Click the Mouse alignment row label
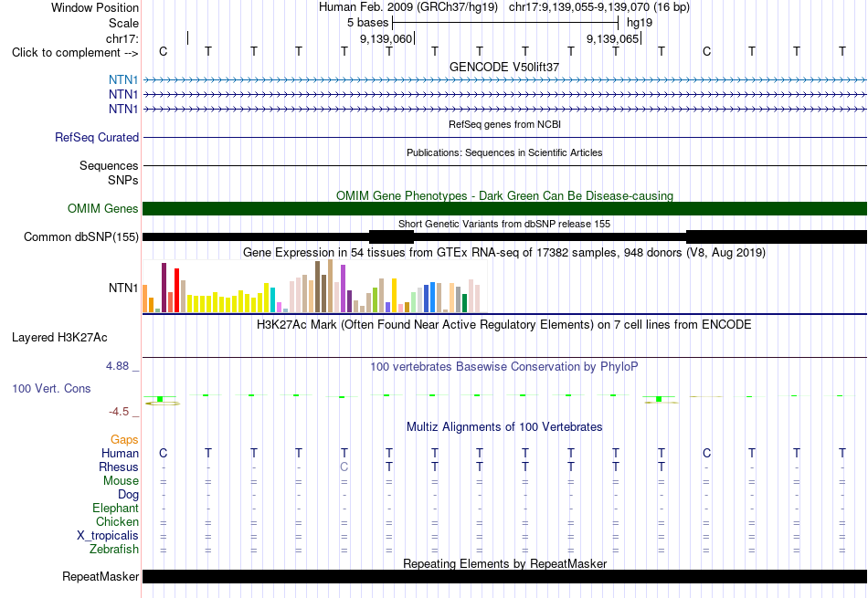 point(121,481)
